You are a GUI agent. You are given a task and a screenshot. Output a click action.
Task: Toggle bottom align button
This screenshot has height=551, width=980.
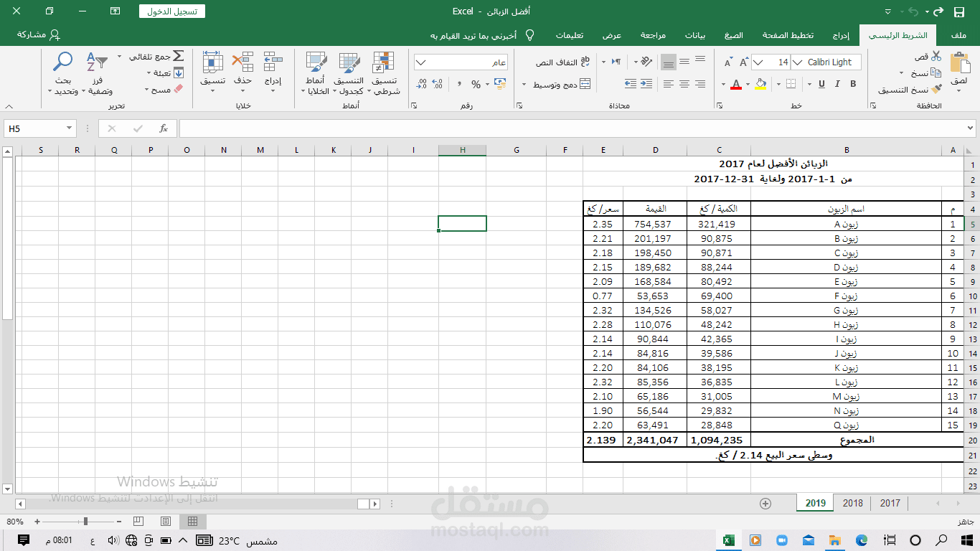click(x=669, y=62)
